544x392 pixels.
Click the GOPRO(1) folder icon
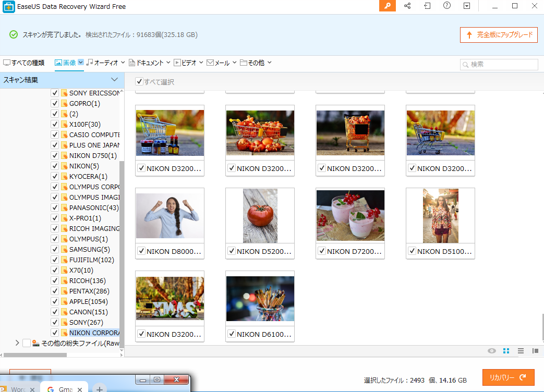(x=64, y=103)
